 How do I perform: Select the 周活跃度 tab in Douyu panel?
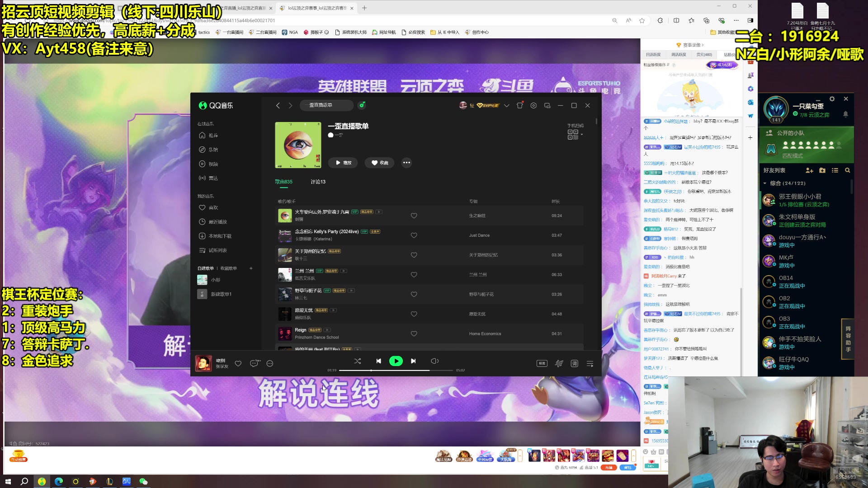[678, 55]
